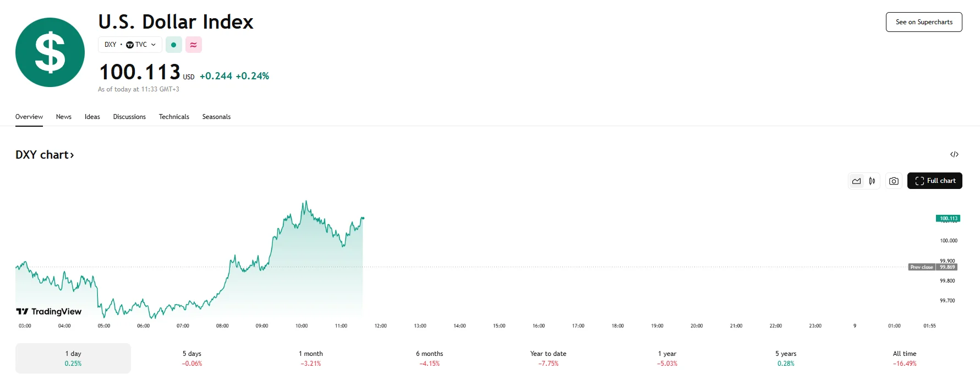Click the See on Supercharts button
Screen dimensions: 980x384
pos(923,22)
